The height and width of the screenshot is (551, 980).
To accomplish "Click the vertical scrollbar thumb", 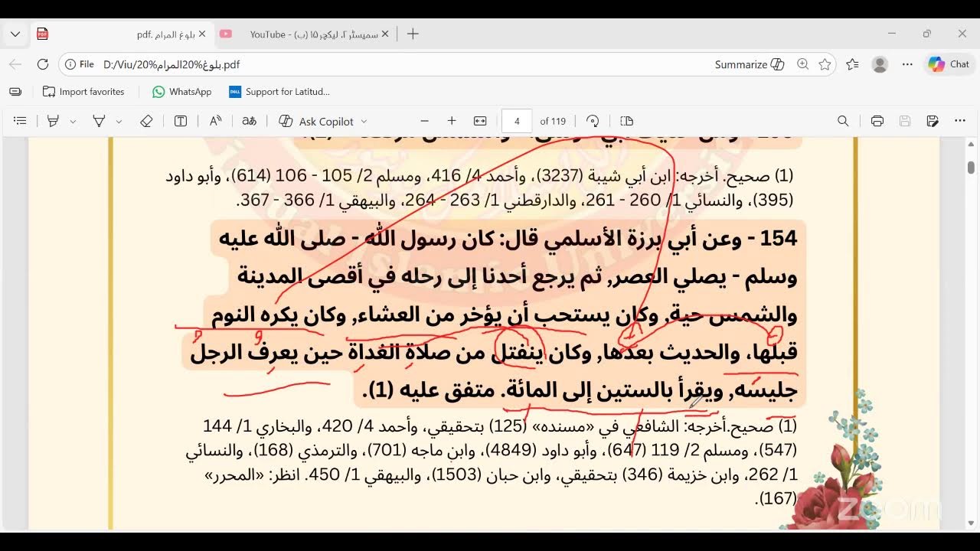I will [971, 167].
